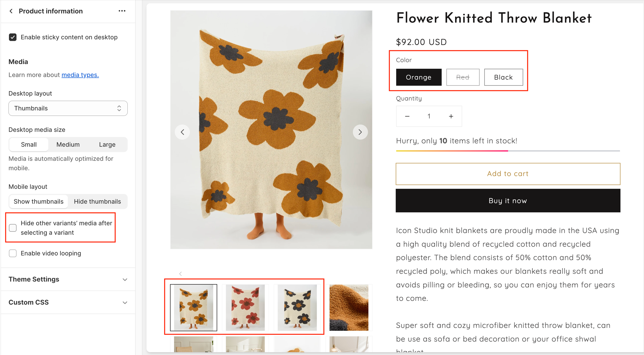Expand the Theme Settings section
This screenshot has width=644, height=355.
(x=68, y=279)
